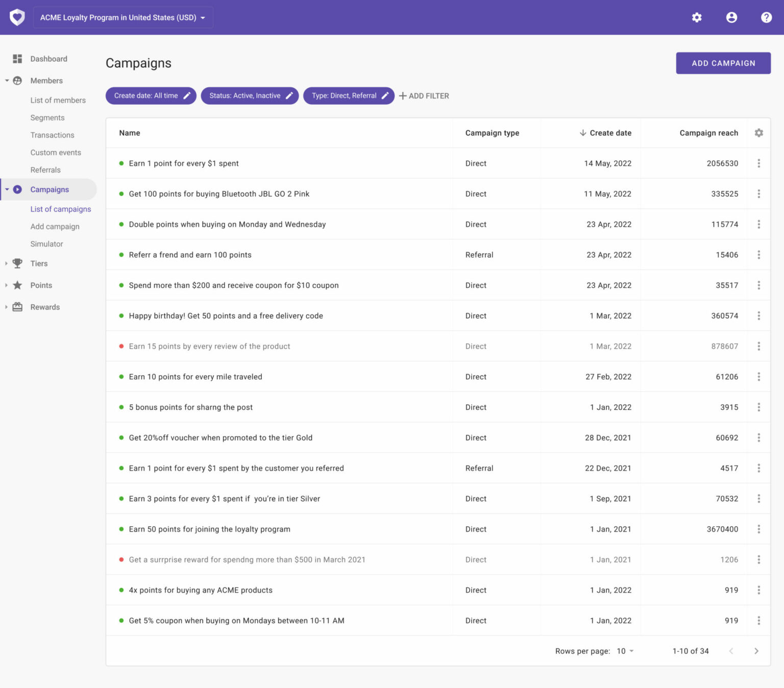Screen dimensions: 784x688
Task: Open the loyalty program selector dropdown
Action: pyautogui.click(x=122, y=17)
